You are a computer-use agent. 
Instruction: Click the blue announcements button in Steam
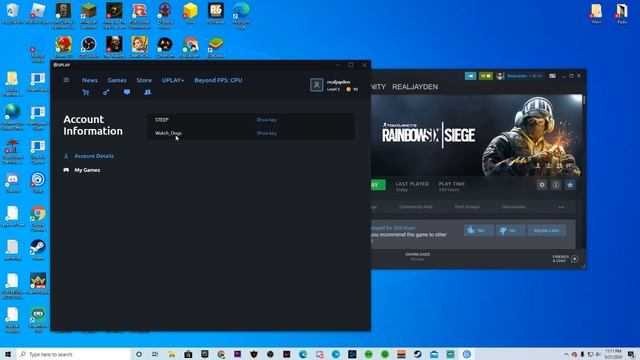(470, 76)
